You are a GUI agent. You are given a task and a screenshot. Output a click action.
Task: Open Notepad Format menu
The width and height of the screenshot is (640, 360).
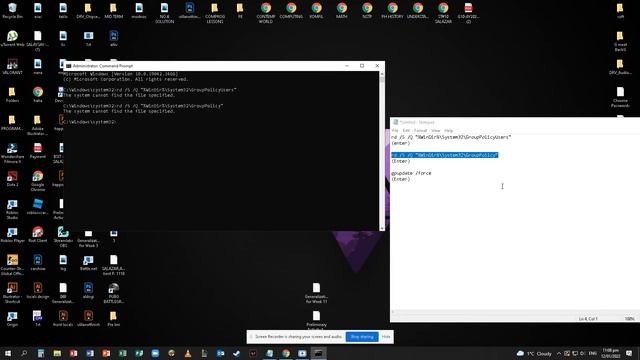tap(420, 131)
